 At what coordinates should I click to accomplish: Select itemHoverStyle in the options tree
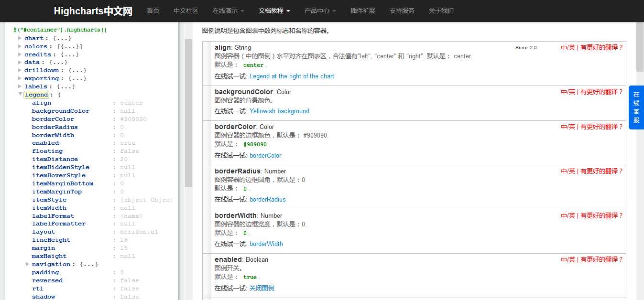59,175
